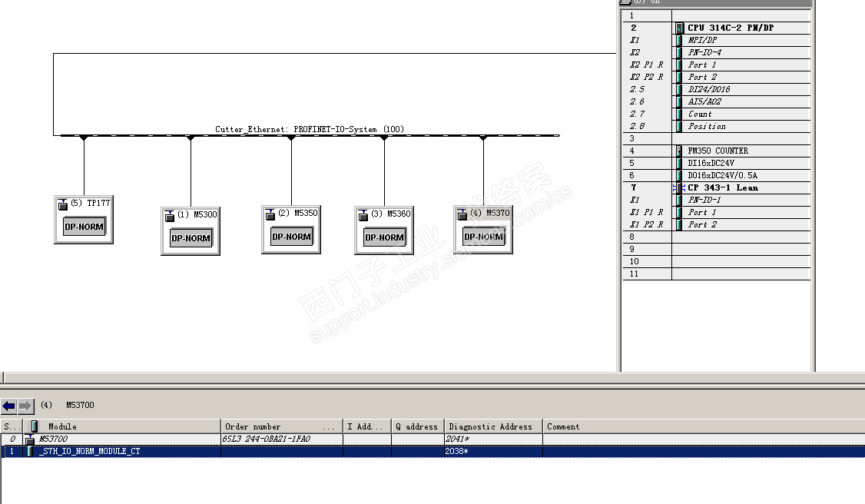Select the _STH_IO_NORM_MODULE_CT table row
Viewport: 865px width, 504px height.
click(432, 451)
